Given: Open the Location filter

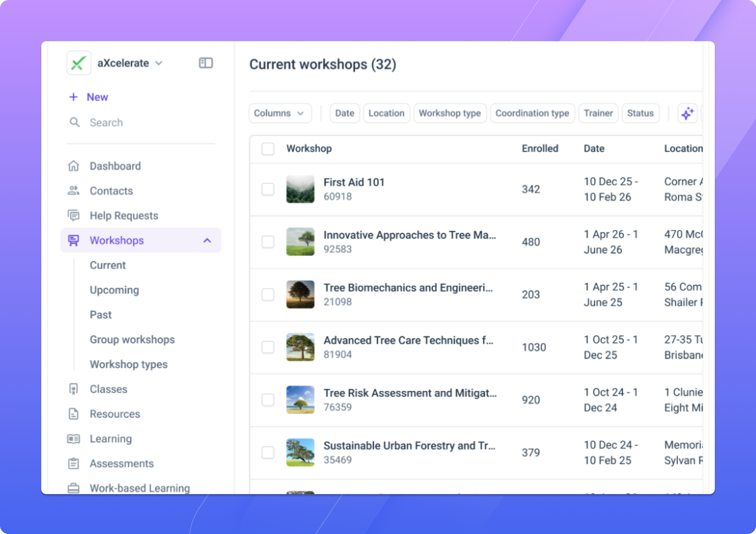Looking at the screenshot, I should pos(387,113).
